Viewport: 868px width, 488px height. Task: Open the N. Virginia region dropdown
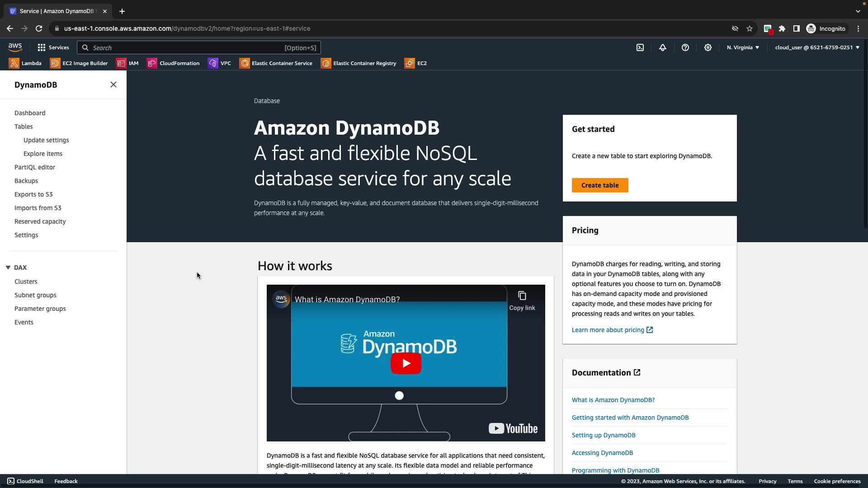coord(743,47)
